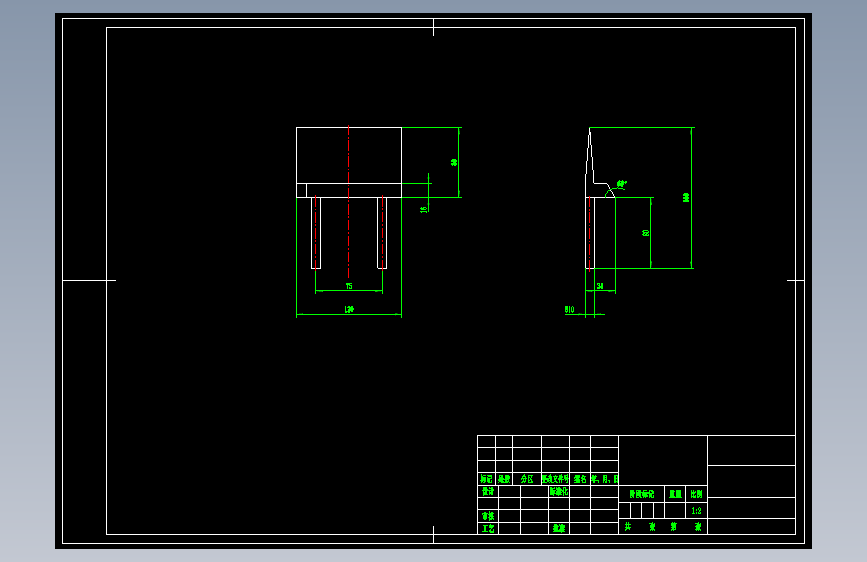Click the 重量 label in title block
This screenshot has height=562, width=867.
[x=675, y=494]
